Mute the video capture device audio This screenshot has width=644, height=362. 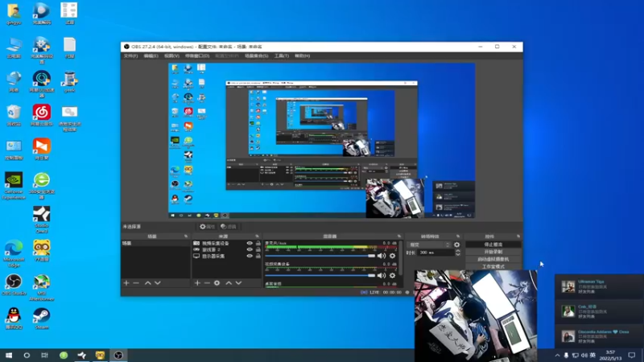[x=382, y=275]
